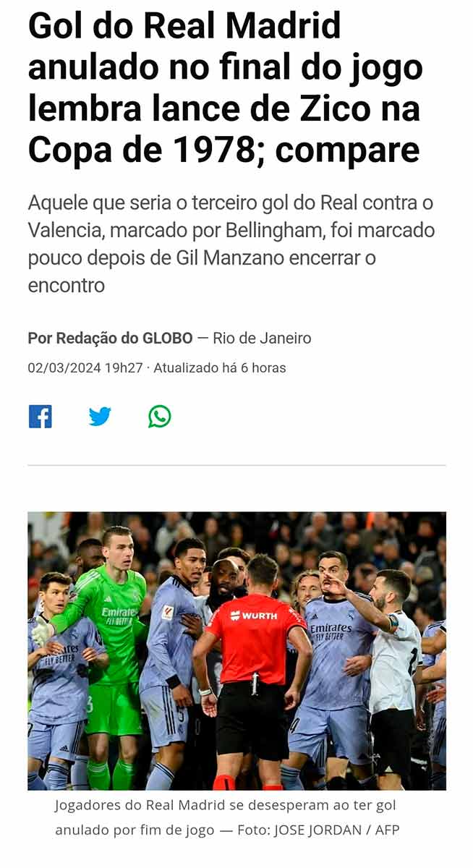Viewport: 473px width, 868px height.
Task: Open the main match photo
Action: 236,651
